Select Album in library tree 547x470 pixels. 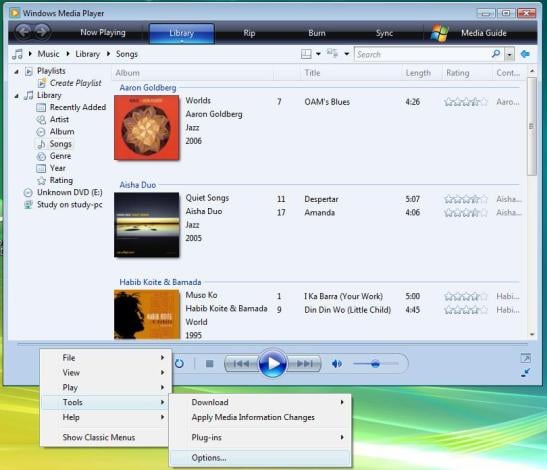[x=62, y=132]
